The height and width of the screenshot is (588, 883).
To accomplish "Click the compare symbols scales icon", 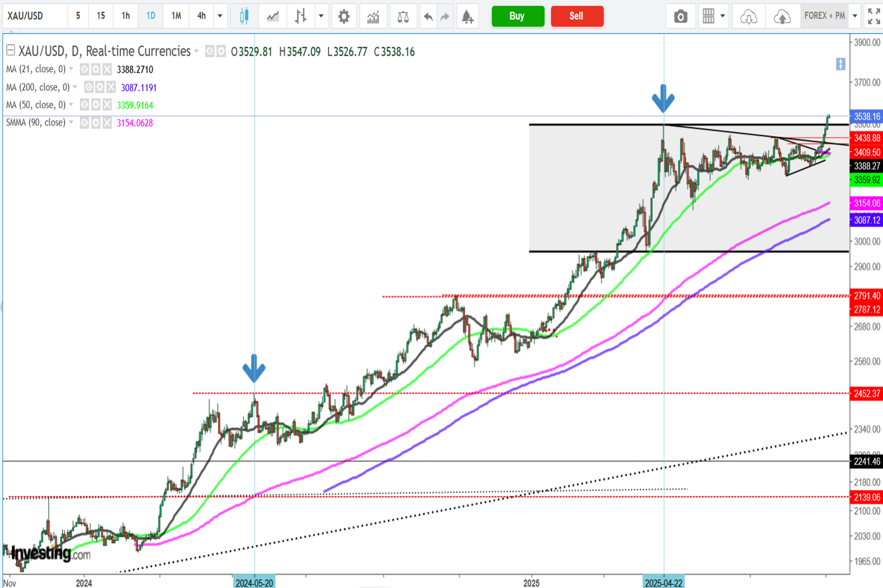I will (x=403, y=16).
